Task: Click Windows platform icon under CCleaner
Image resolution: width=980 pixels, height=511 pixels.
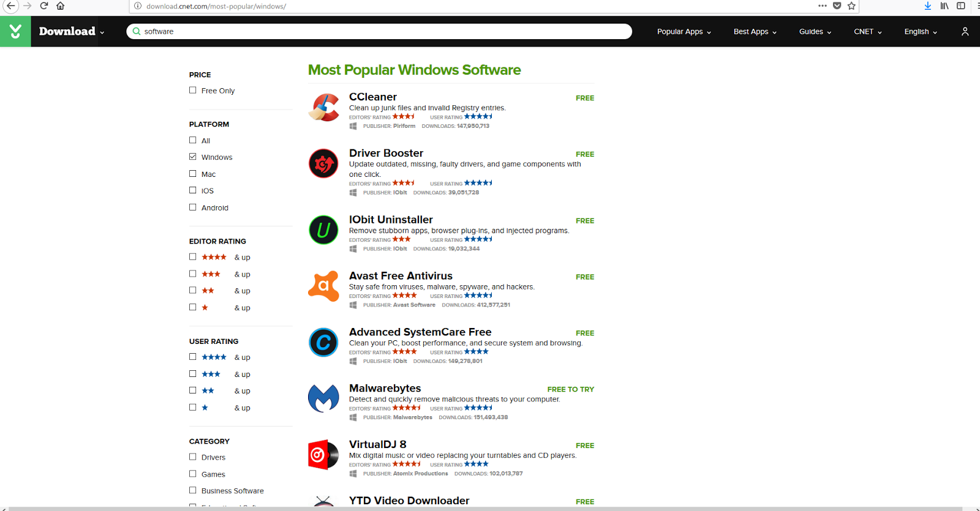Action: [353, 126]
